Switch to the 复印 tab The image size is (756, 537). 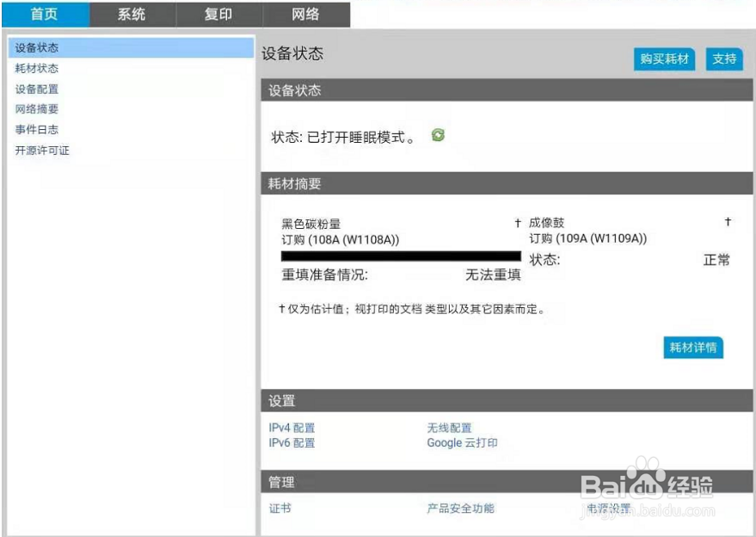(x=218, y=15)
